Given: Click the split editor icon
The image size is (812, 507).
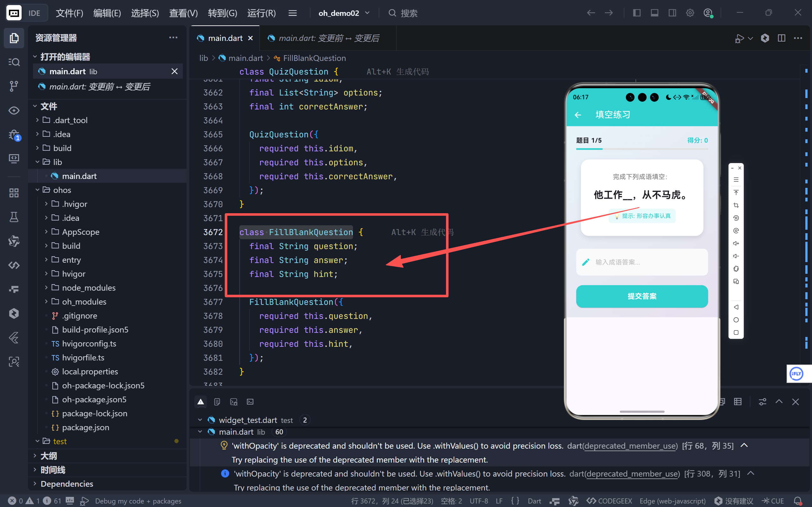Looking at the screenshot, I should point(782,38).
